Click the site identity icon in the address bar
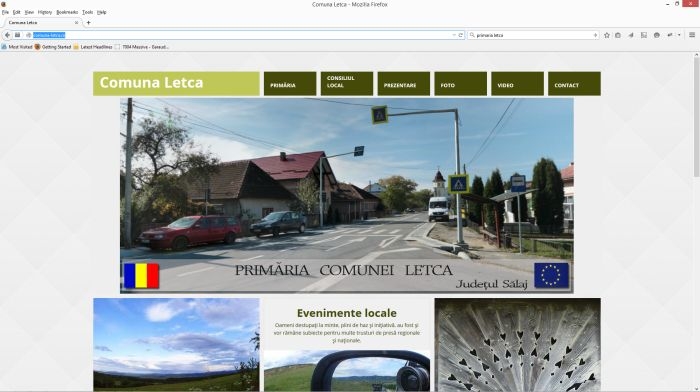 (28, 35)
